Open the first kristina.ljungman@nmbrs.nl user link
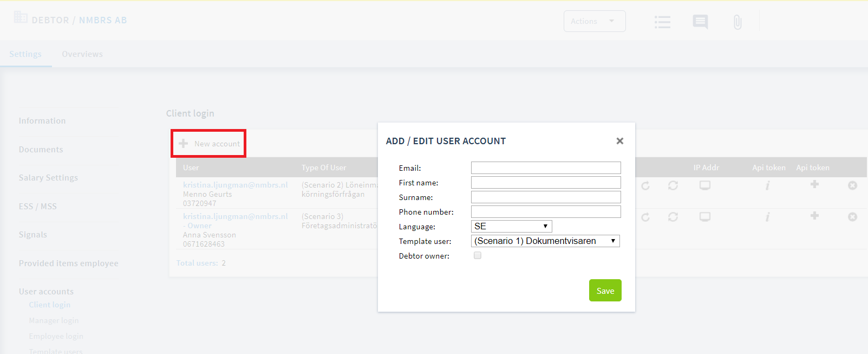This screenshot has height=354, width=868. click(x=235, y=185)
